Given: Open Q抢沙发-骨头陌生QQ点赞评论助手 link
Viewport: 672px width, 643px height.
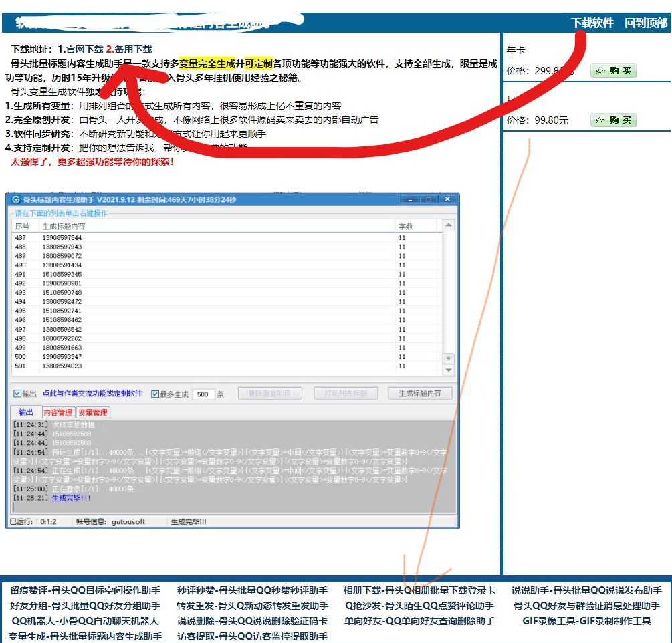Looking at the screenshot, I should click(x=419, y=606).
